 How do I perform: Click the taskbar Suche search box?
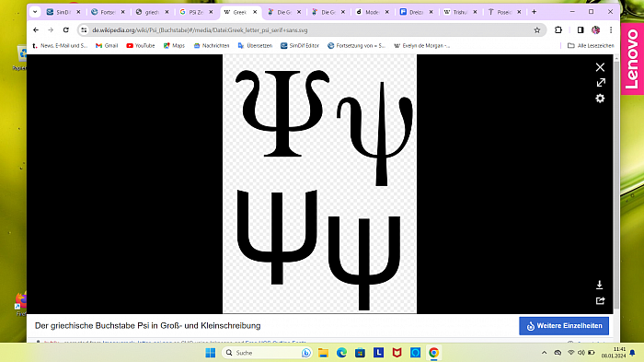coord(267,353)
